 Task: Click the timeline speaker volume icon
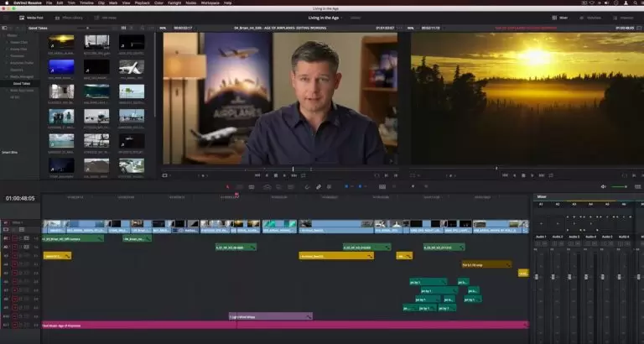point(604,186)
